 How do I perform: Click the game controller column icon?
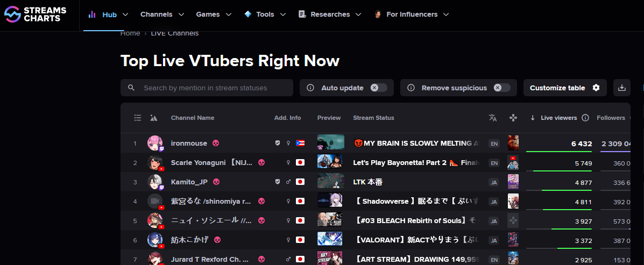pos(513,118)
